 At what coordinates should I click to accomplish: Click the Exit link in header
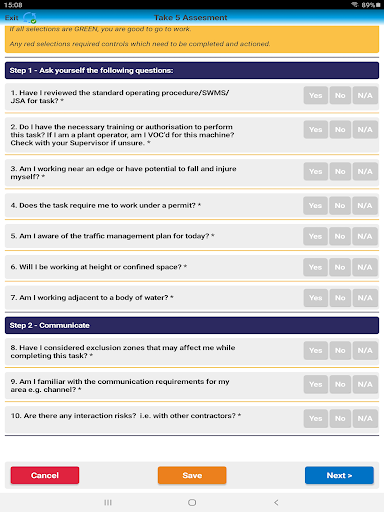(x=12, y=18)
